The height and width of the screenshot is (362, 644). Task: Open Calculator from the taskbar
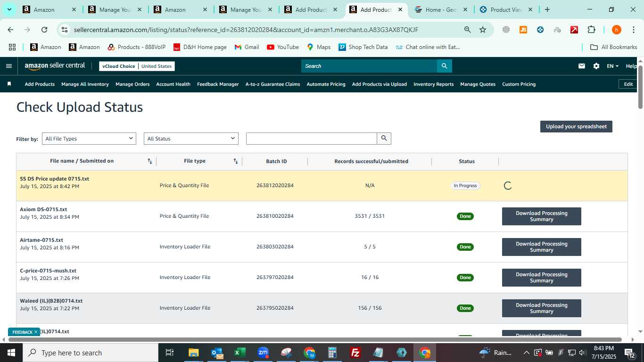(x=332, y=353)
